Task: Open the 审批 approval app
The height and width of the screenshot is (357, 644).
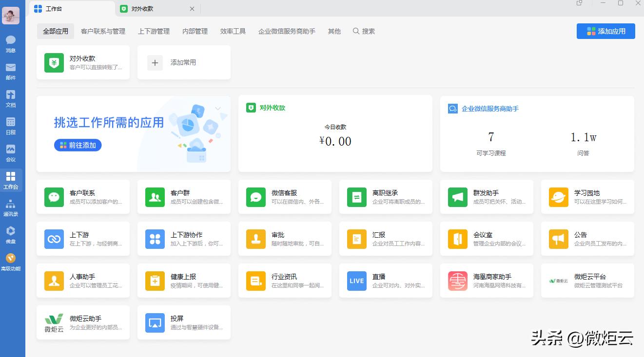Action: [x=285, y=238]
